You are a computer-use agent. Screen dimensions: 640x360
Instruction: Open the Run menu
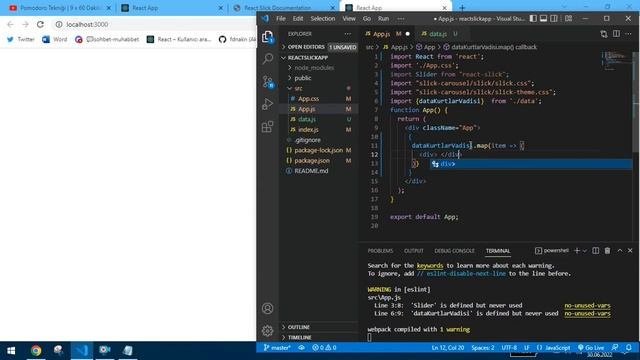click(x=383, y=18)
